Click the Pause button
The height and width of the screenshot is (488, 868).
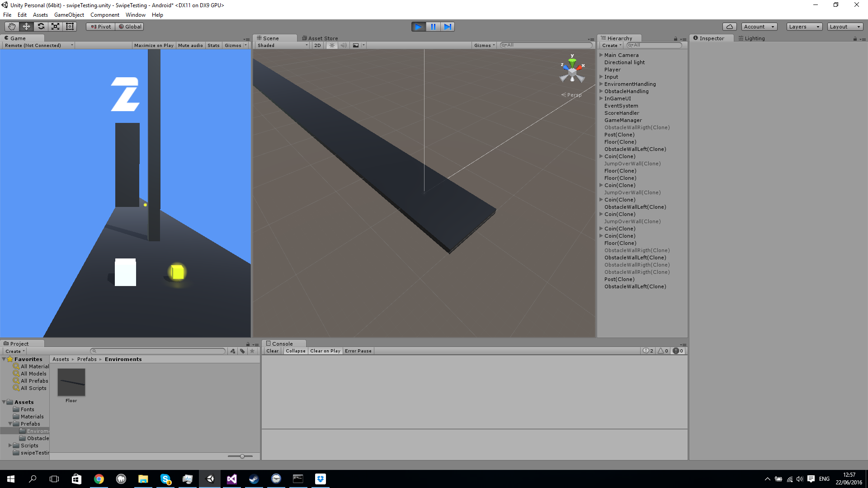pyautogui.click(x=433, y=27)
